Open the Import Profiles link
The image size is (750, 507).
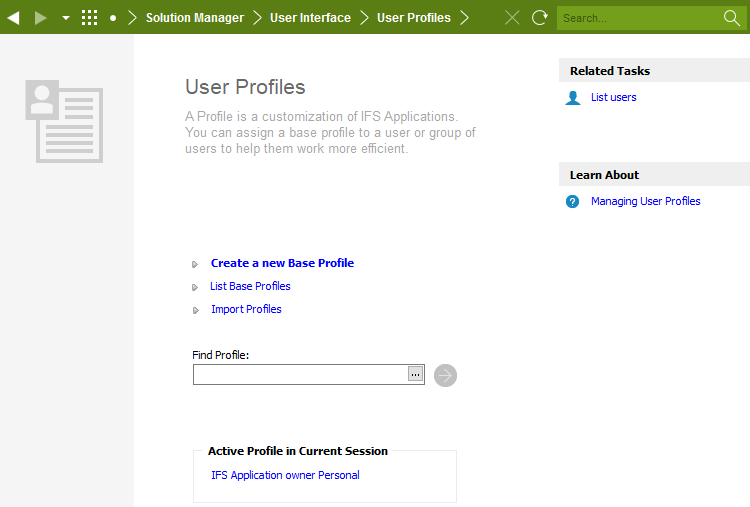(x=246, y=309)
